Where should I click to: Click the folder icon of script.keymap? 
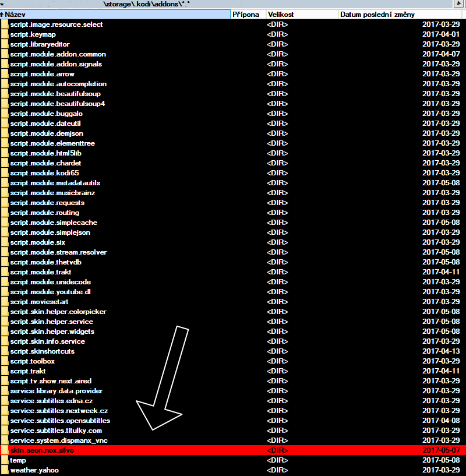coord(5,34)
